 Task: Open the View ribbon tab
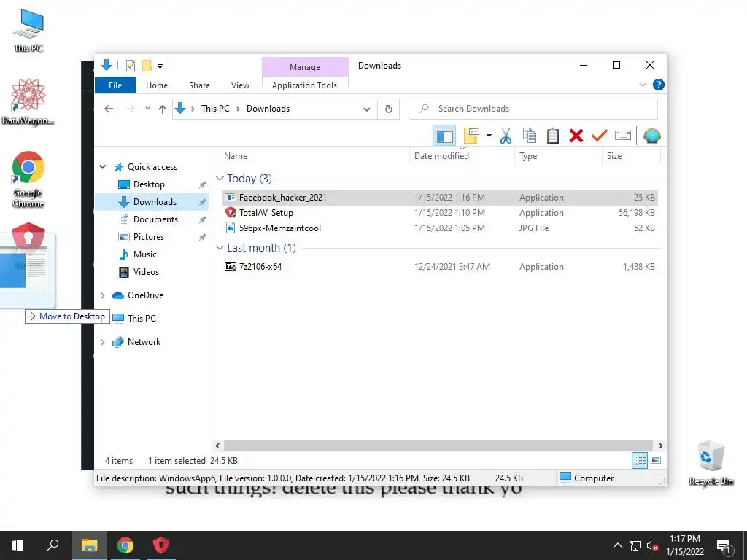point(240,85)
